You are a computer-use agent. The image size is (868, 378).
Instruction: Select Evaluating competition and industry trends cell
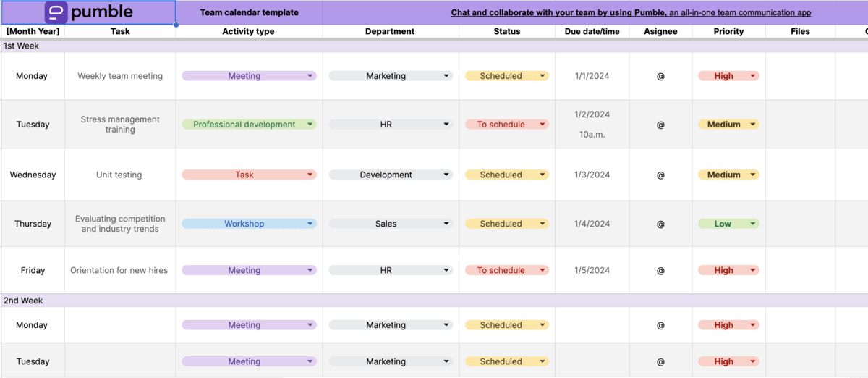[x=120, y=224]
